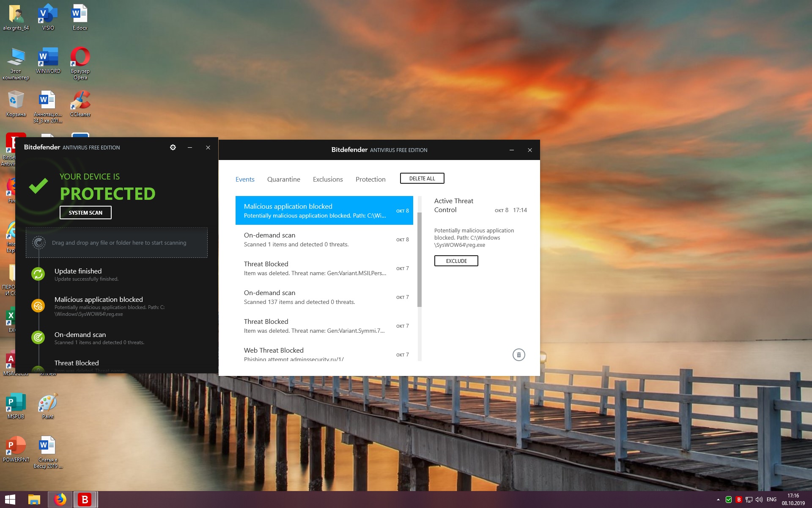
Task: Click the orange Malicious application blocked icon
Action: click(x=38, y=306)
